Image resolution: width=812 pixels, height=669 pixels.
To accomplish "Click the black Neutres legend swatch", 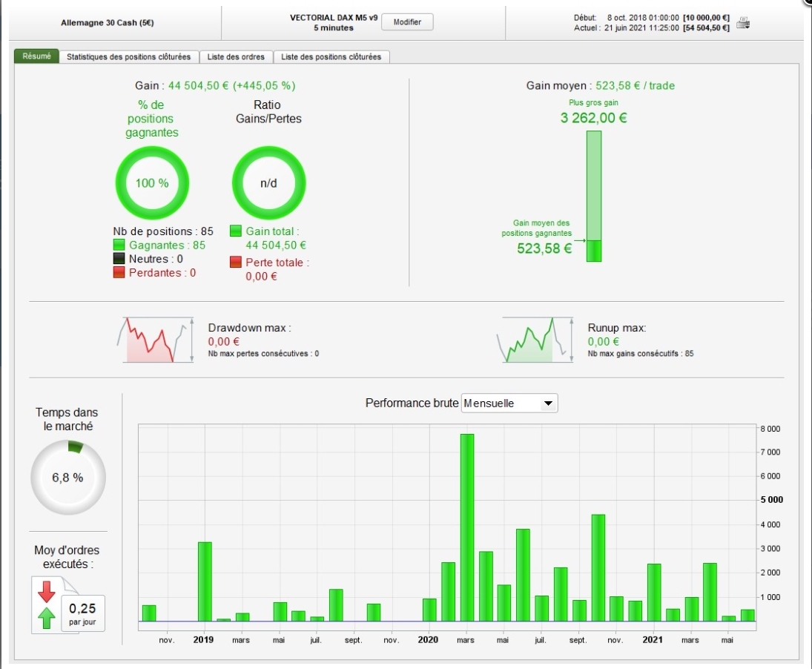I will pos(119,258).
